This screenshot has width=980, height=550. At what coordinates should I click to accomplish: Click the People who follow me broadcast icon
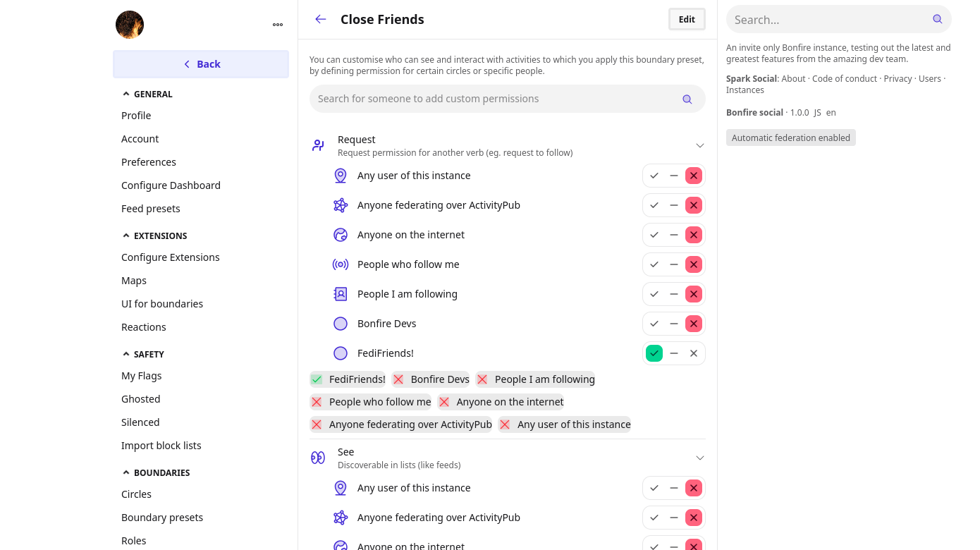341,264
